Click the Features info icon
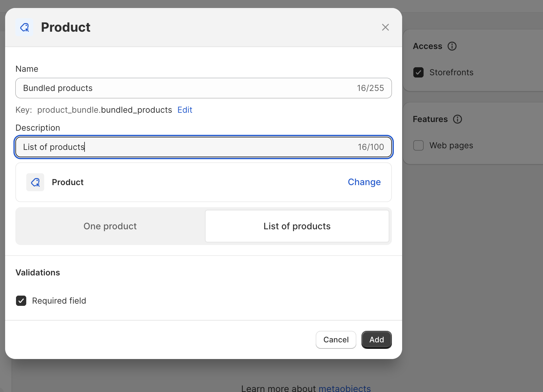This screenshot has height=392, width=543. [457, 119]
